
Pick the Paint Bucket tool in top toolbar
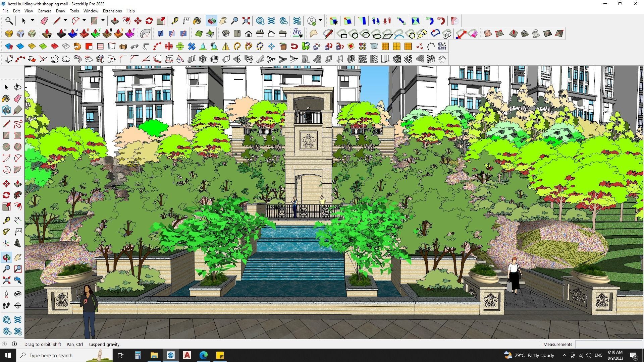pyautogui.click(x=197, y=21)
